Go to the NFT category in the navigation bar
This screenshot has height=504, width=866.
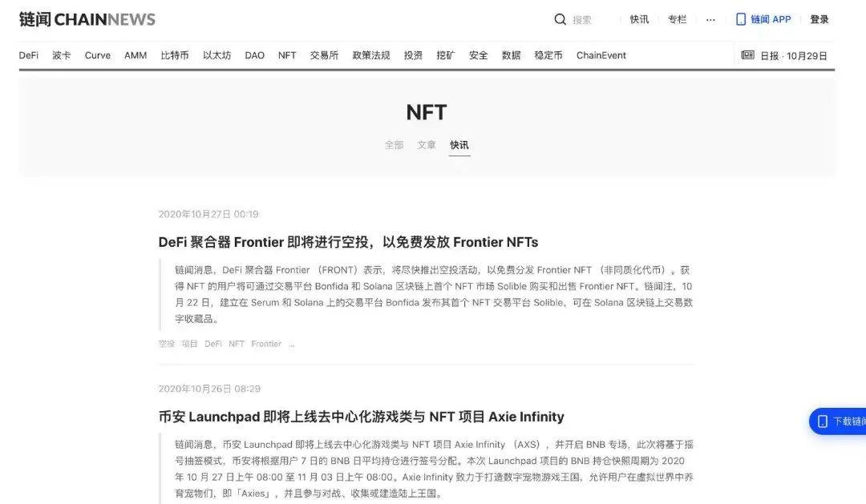[287, 55]
